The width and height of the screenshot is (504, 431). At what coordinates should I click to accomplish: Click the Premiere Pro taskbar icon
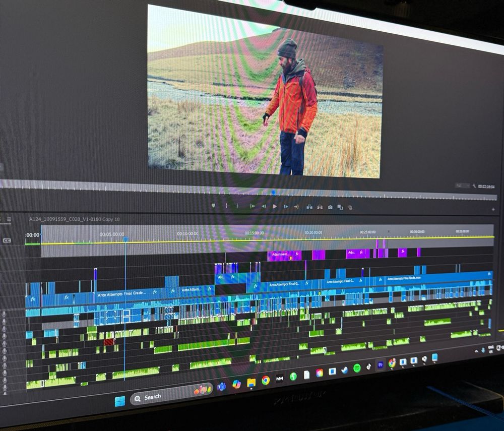[x=380, y=365]
